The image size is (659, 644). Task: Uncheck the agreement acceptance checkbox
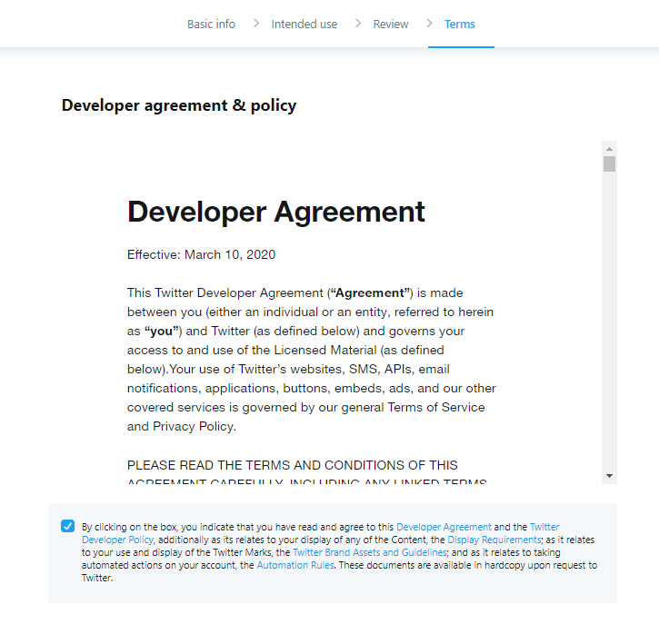[x=67, y=526]
